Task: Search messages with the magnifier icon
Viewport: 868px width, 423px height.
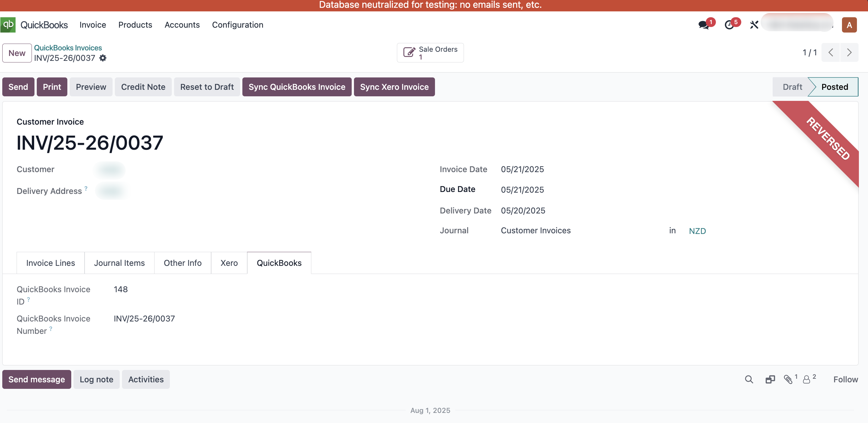Action: tap(749, 379)
